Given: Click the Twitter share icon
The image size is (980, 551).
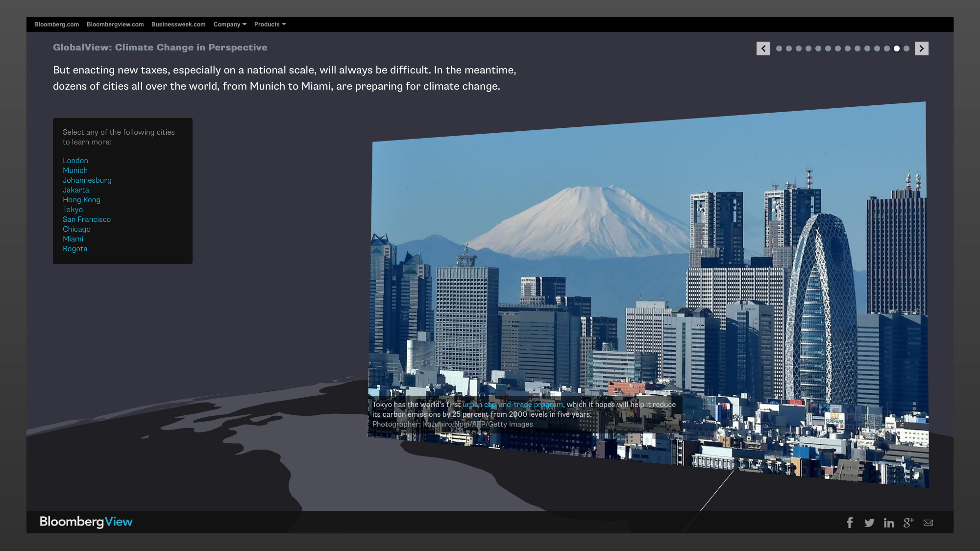Looking at the screenshot, I should click(x=869, y=523).
